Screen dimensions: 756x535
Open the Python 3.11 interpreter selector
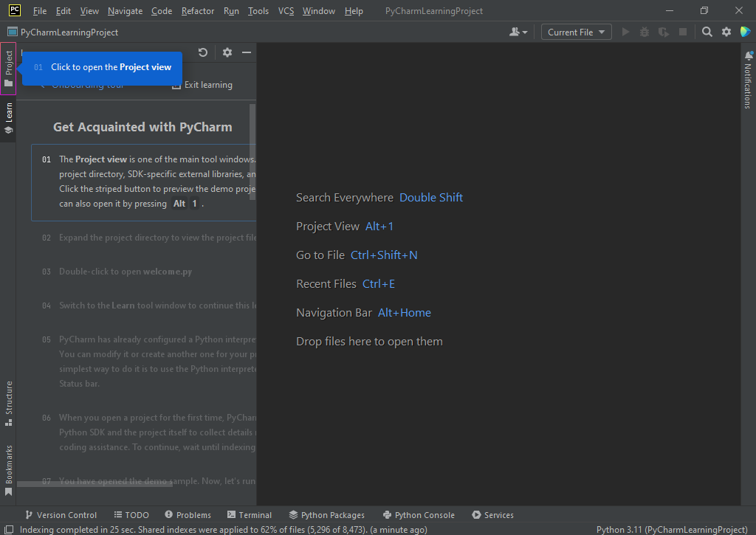click(x=672, y=529)
